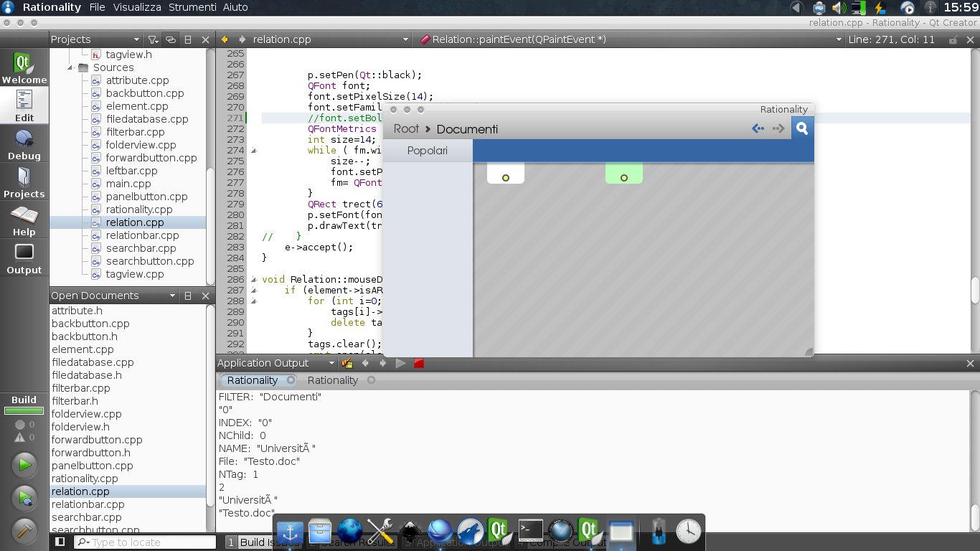Open the clock application in the dock
This screenshot has height=551, width=980.
pyautogui.click(x=689, y=531)
